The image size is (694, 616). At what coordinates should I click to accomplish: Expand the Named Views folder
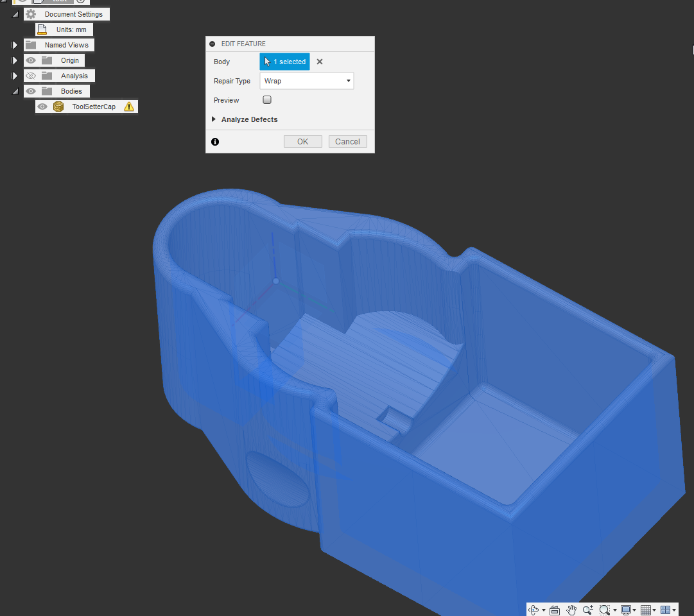coord(14,44)
